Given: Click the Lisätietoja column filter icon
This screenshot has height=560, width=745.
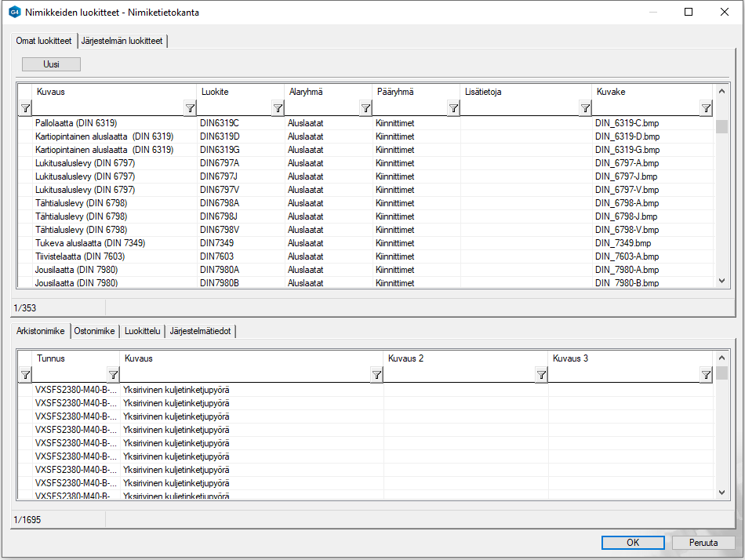Looking at the screenshot, I should pos(585,108).
